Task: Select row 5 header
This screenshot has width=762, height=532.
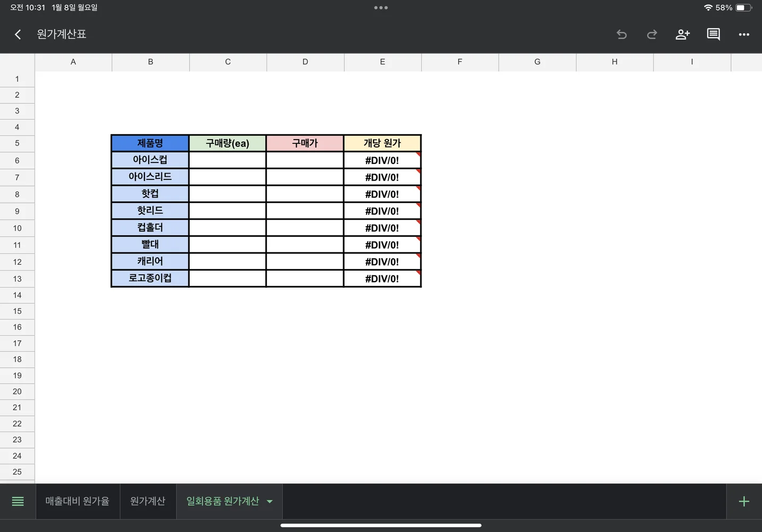Action: (17, 143)
